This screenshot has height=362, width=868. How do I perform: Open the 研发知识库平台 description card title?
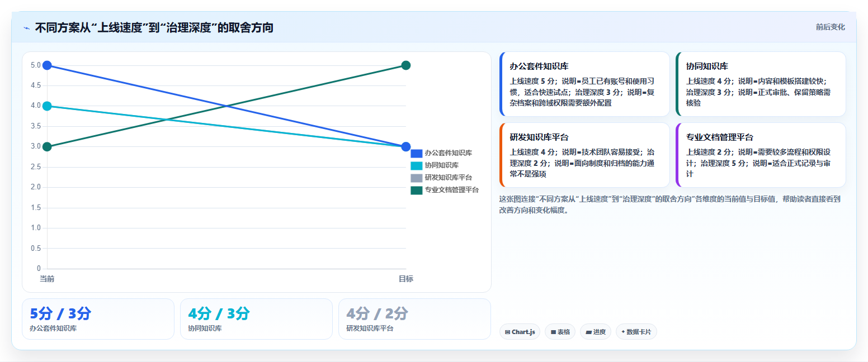[539, 137]
